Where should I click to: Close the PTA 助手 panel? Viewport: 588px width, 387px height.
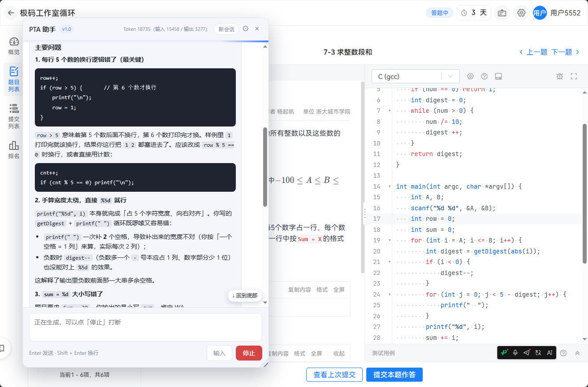tap(257, 29)
